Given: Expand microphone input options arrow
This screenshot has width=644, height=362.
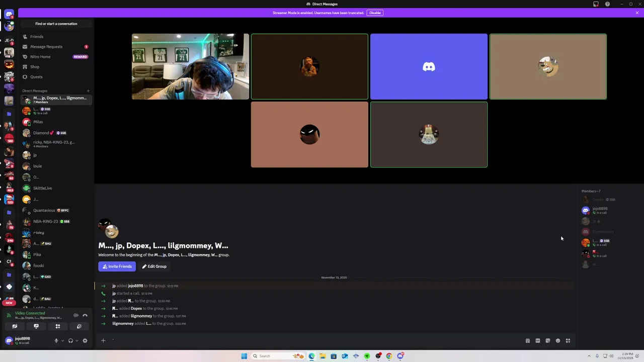Looking at the screenshot, I should point(62,340).
